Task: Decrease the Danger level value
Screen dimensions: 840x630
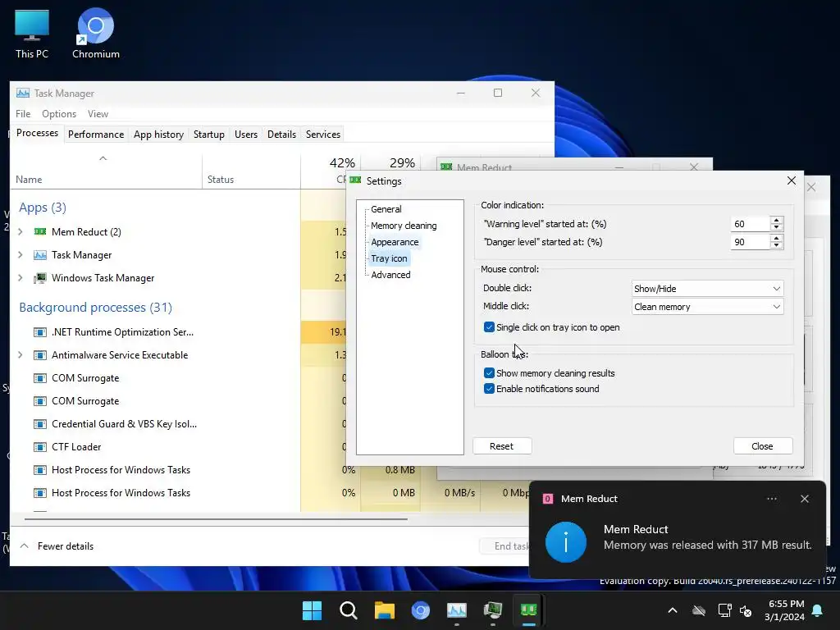Action: [x=776, y=245]
